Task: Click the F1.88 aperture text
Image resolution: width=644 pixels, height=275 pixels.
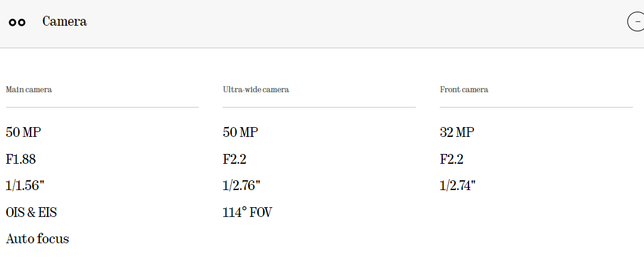Action: click(x=21, y=159)
